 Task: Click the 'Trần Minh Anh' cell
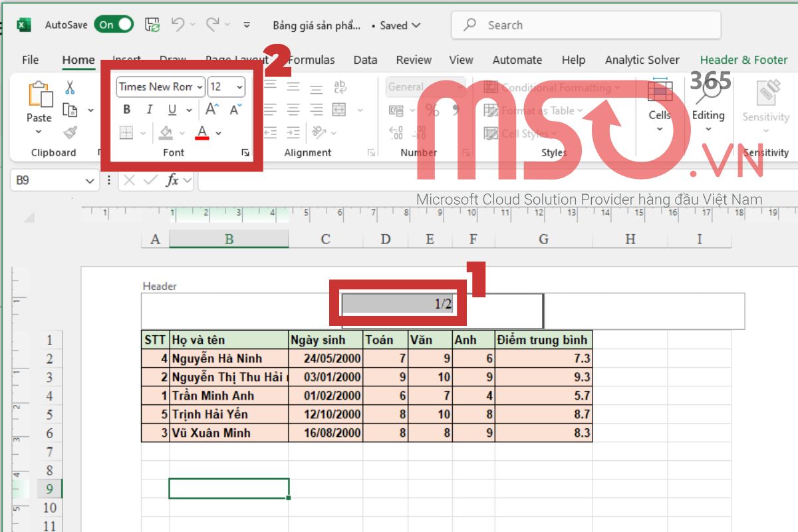(x=229, y=396)
